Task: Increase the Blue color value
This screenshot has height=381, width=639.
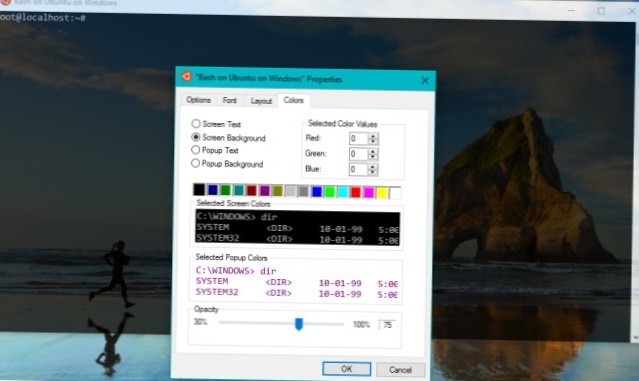Action: [373, 167]
